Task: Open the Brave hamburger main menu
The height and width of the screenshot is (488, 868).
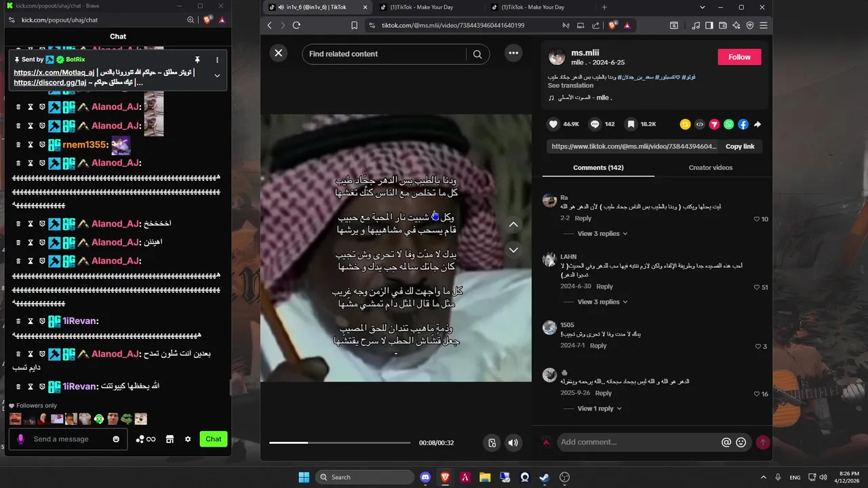Action: click(x=764, y=25)
